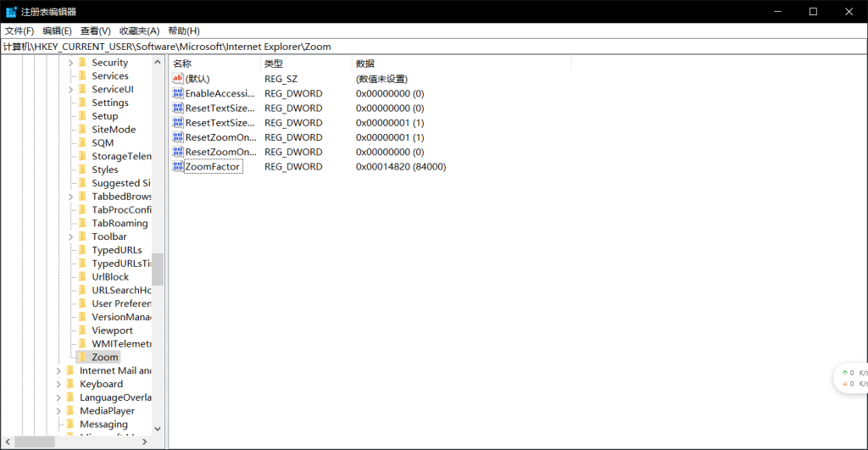Image resolution: width=868 pixels, height=450 pixels.
Task: Expand the ServiceUI key
Action: pyautogui.click(x=71, y=89)
